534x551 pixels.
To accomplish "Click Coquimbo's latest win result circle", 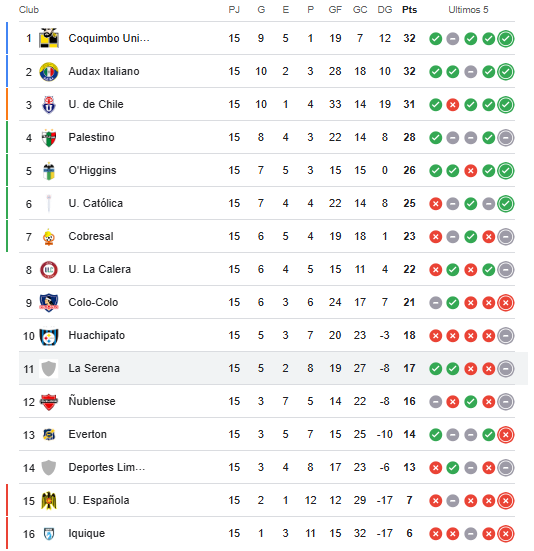I will tap(506, 38).
